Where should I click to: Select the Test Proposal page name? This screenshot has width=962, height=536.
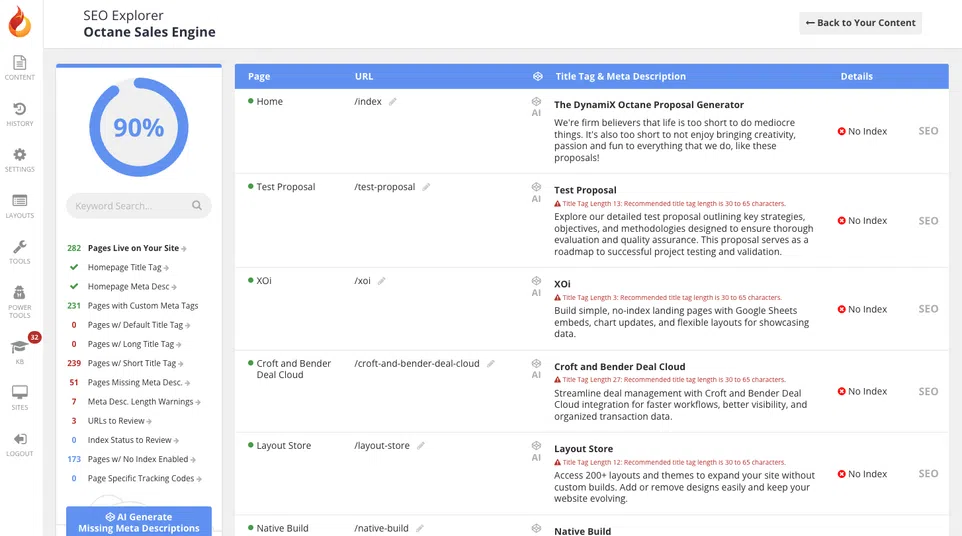point(286,187)
